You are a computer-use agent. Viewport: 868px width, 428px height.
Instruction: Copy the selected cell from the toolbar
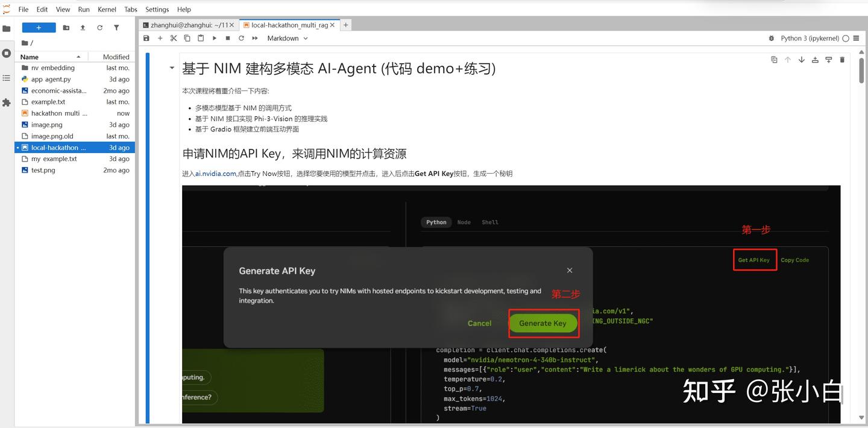(x=187, y=38)
